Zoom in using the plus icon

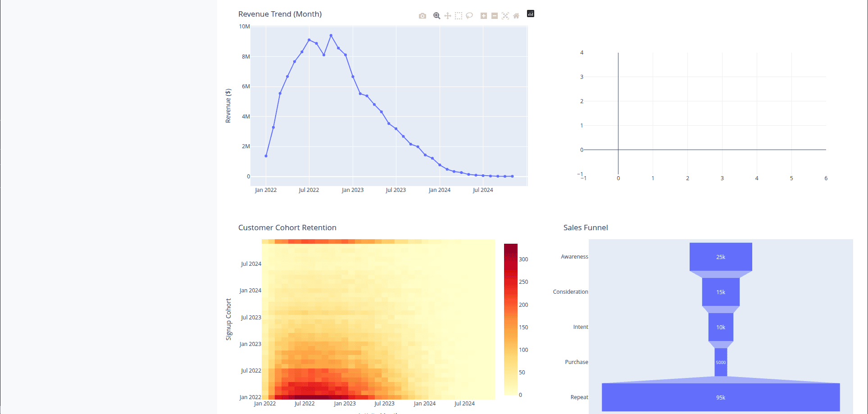tap(483, 15)
